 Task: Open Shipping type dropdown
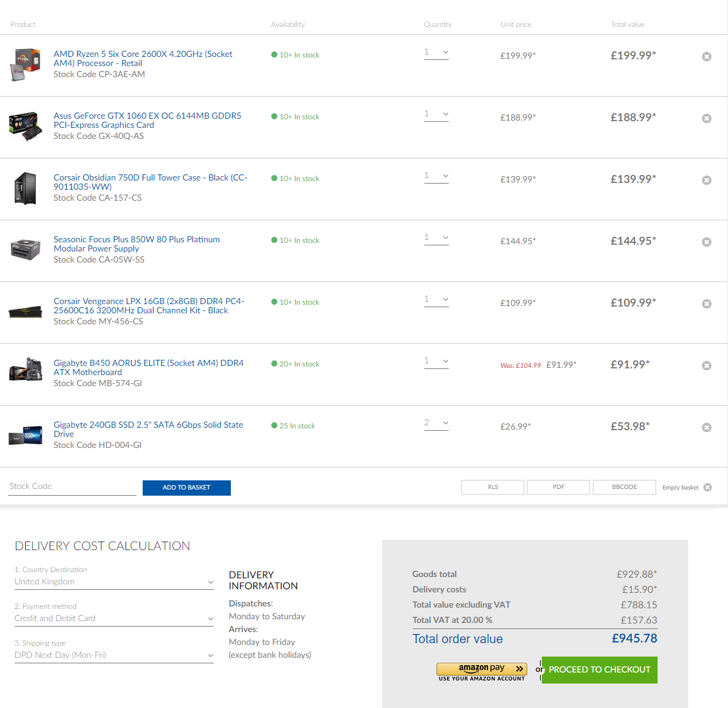pyautogui.click(x=114, y=655)
